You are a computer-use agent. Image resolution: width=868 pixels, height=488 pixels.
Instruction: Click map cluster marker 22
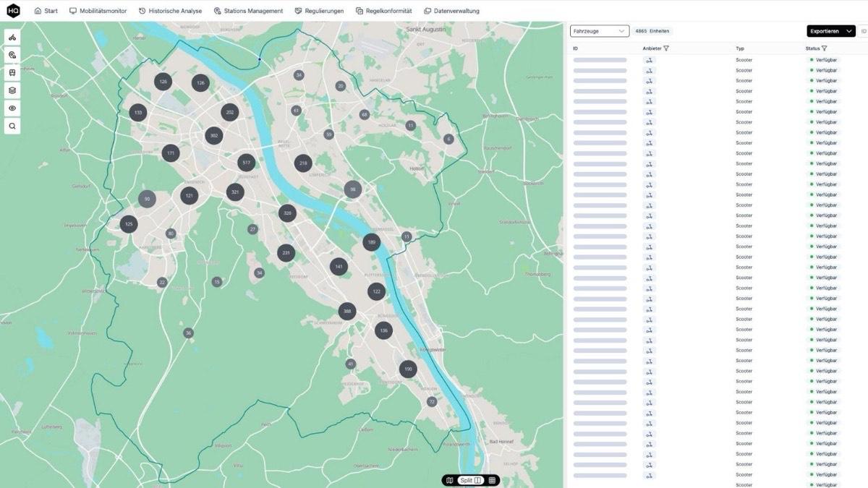[162, 283]
